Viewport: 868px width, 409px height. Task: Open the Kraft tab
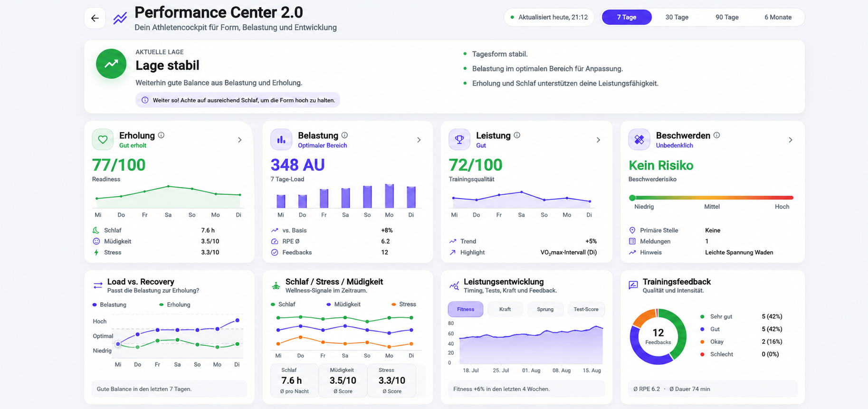tap(505, 309)
